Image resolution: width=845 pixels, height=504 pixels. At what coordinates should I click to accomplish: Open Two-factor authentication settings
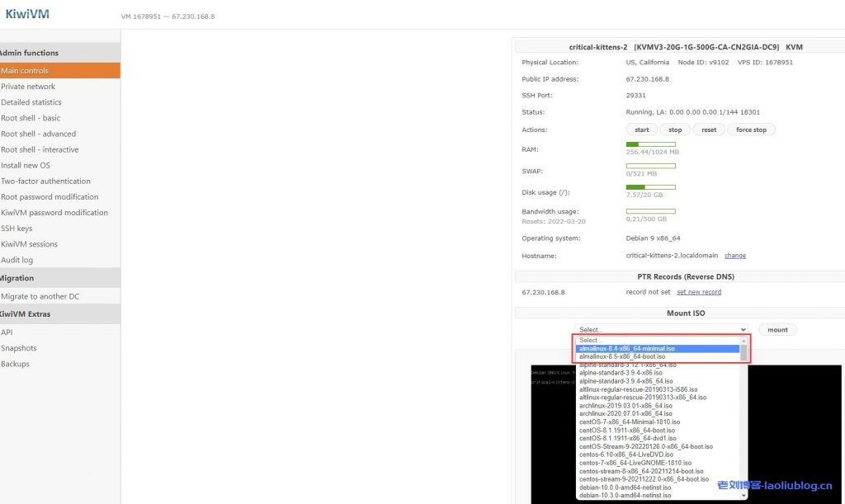45,181
